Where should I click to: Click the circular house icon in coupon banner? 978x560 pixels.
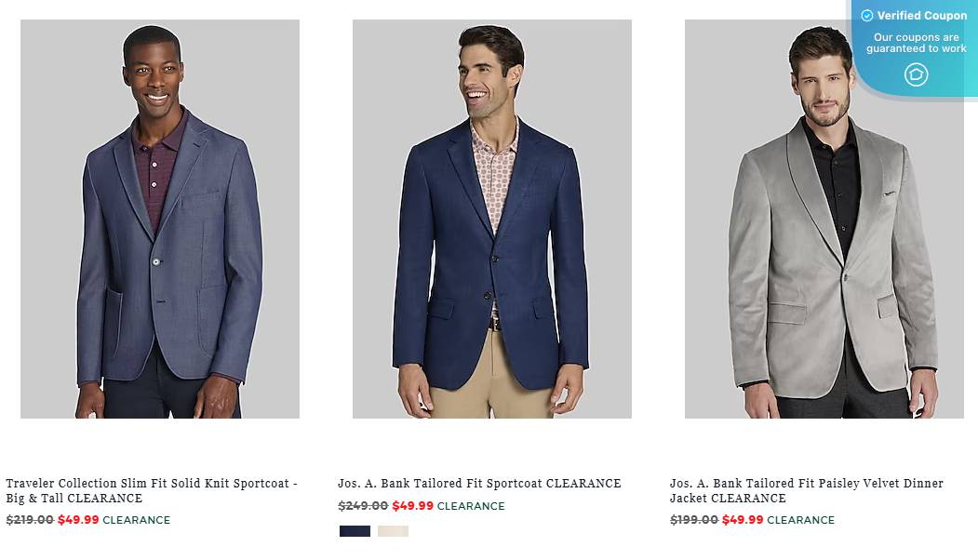tap(916, 74)
